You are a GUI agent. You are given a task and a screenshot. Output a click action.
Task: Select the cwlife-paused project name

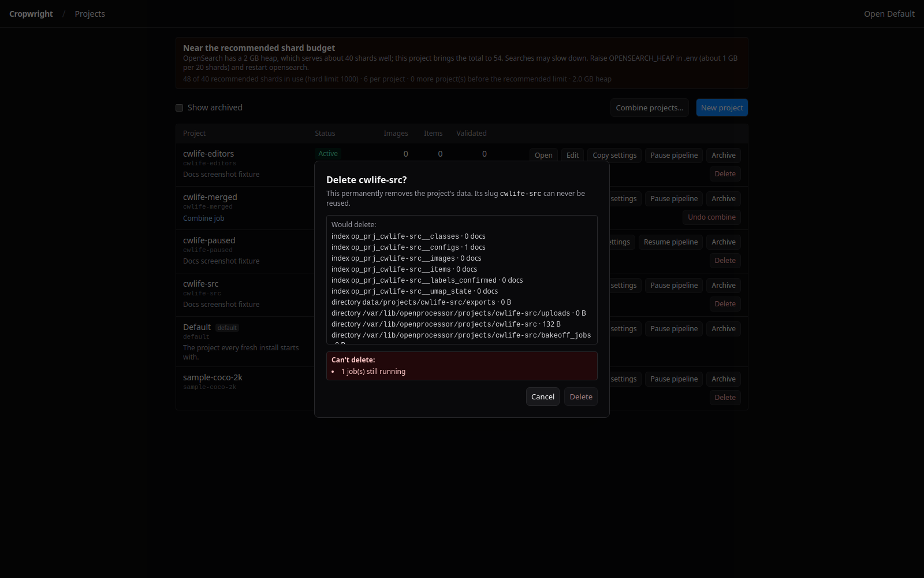coord(209,240)
